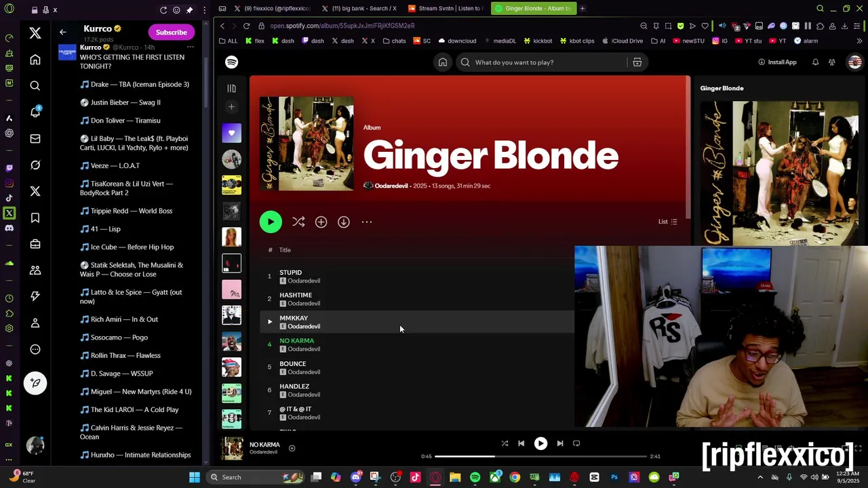Open X Profile icon in sidebar panel
Screen dimensions: 868x488
pyautogui.click(x=35, y=323)
